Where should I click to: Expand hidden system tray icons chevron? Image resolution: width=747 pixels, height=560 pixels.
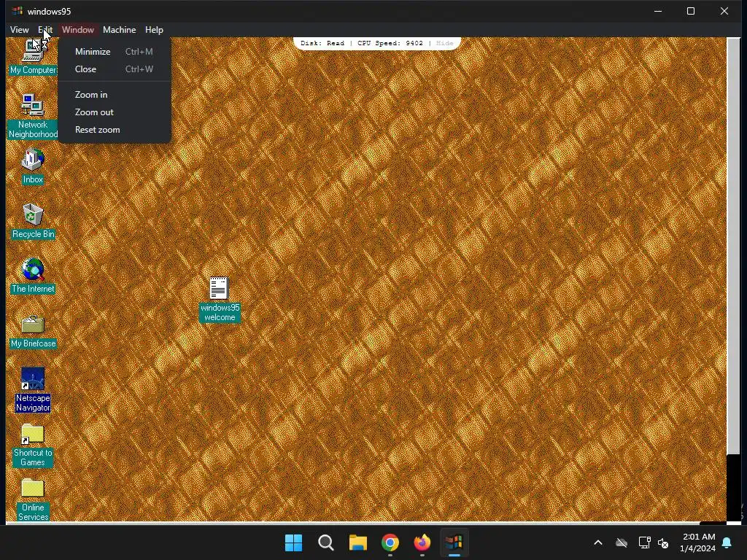pos(598,542)
